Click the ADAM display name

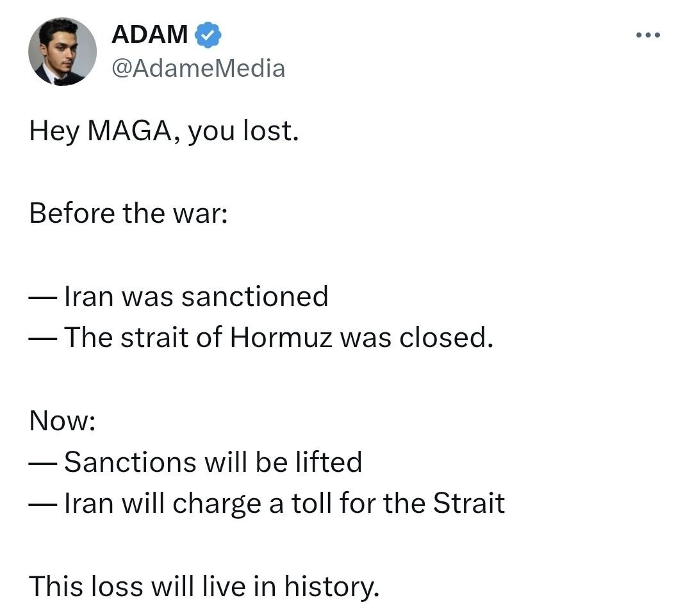tap(150, 35)
